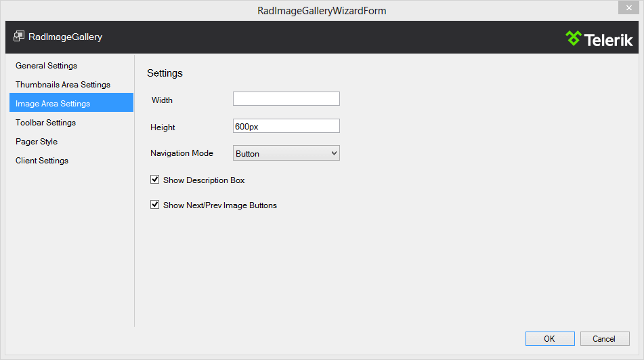
Task: Click the Telerik logo
Action: tap(599, 39)
